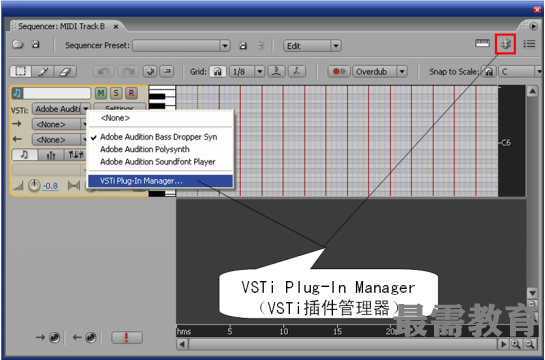
Task: Open the Overdub record mode dropdown
Action: point(402,72)
